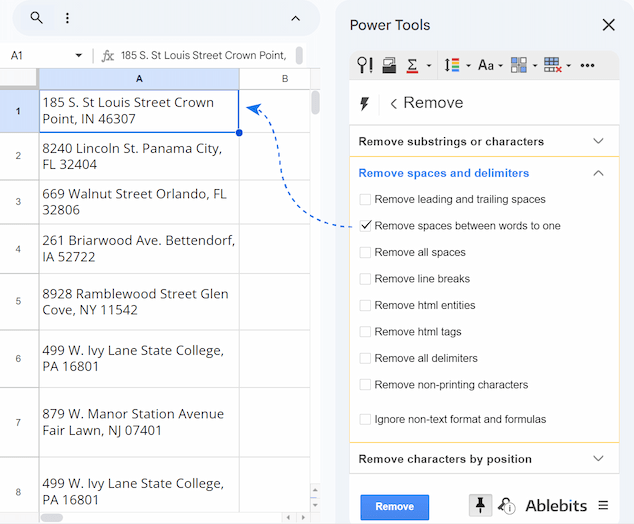634x524 pixels.
Task: Select row 5 header
Action: coord(19,301)
